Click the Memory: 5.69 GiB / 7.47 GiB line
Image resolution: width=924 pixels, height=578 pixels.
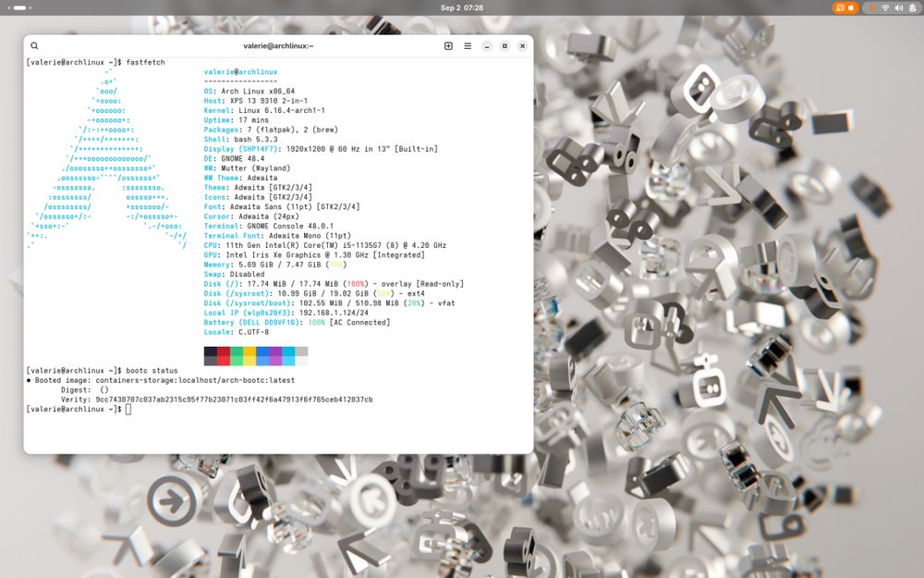point(275,264)
